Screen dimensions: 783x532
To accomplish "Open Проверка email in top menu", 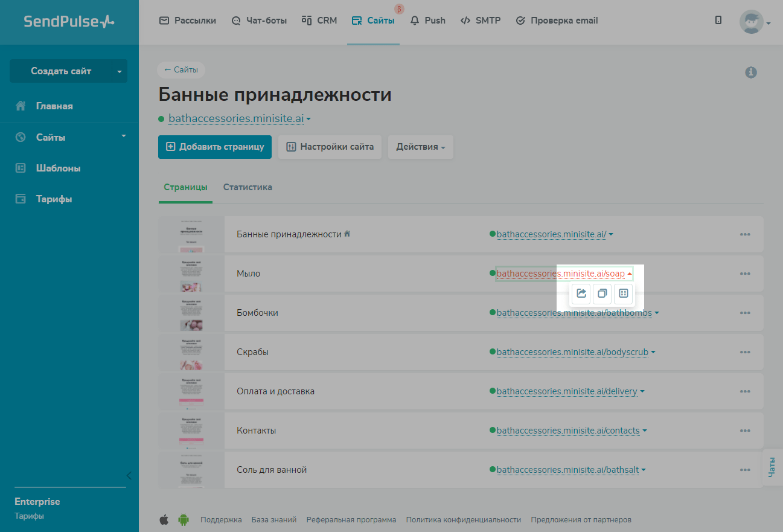I will 557,21.
